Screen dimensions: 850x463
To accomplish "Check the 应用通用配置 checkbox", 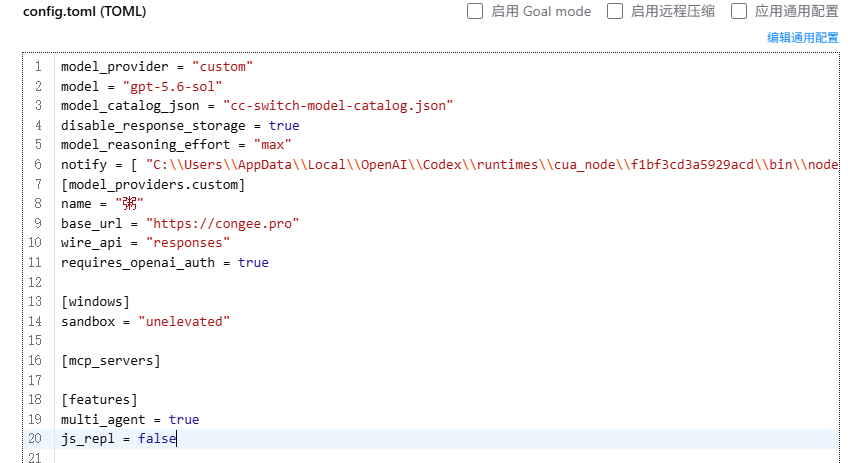I will (739, 11).
